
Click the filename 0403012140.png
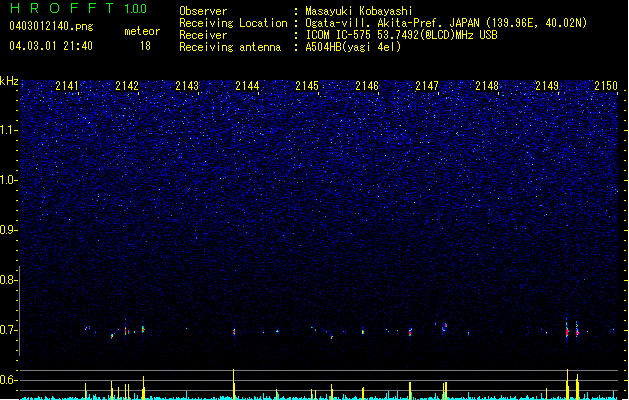coord(51,26)
